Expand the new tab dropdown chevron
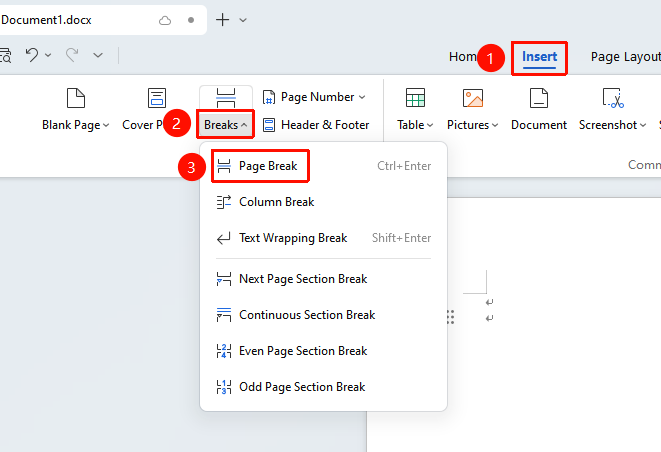The width and height of the screenshot is (661, 452). [243, 20]
